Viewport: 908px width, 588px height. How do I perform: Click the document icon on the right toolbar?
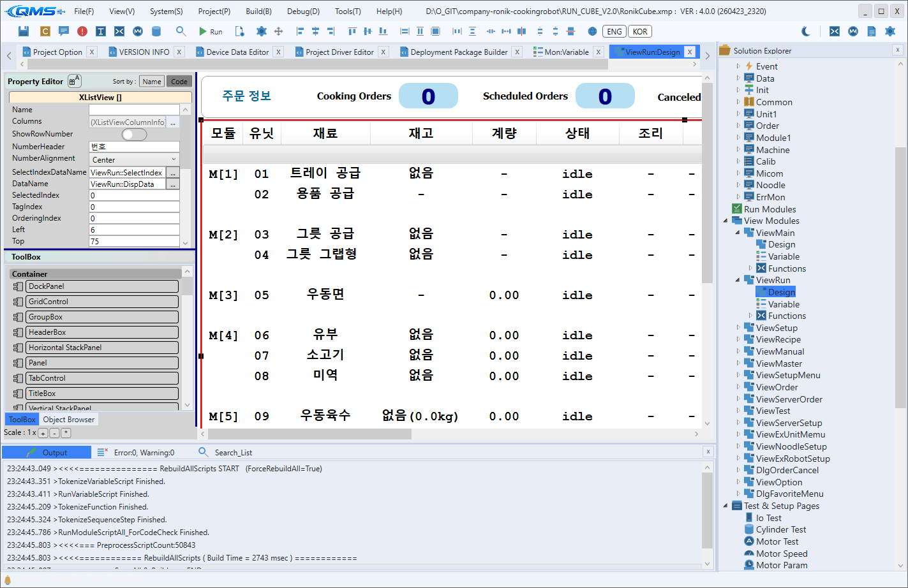point(872,31)
